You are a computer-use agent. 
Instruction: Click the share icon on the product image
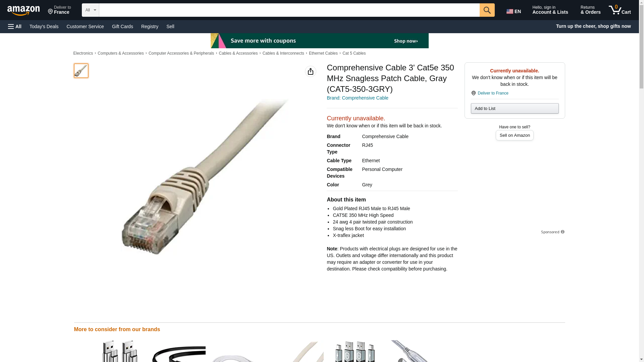pos(311,71)
